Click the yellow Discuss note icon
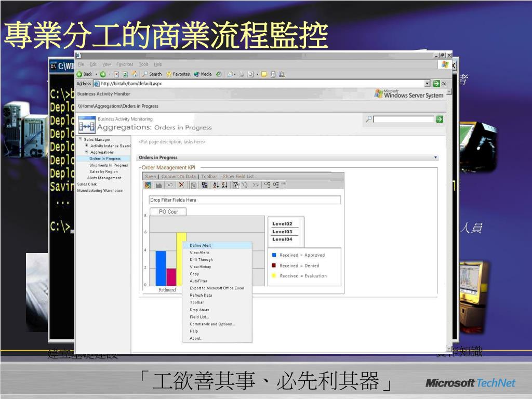The image size is (532, 399). 264,74
